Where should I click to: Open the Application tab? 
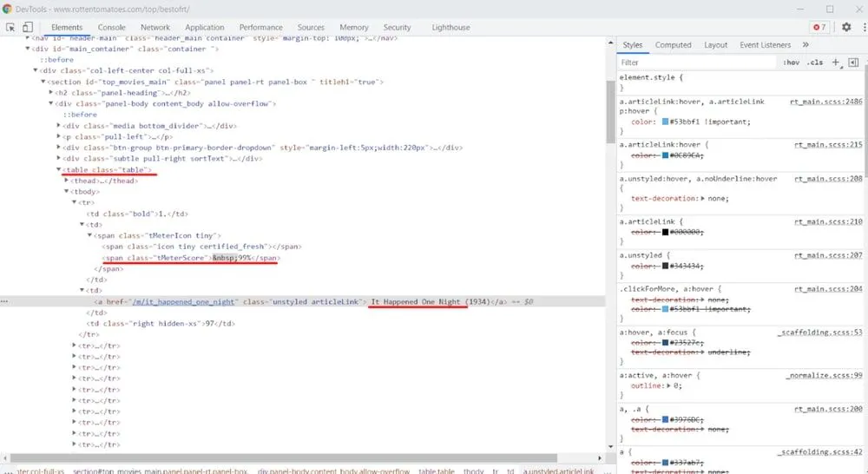(205, 27)
